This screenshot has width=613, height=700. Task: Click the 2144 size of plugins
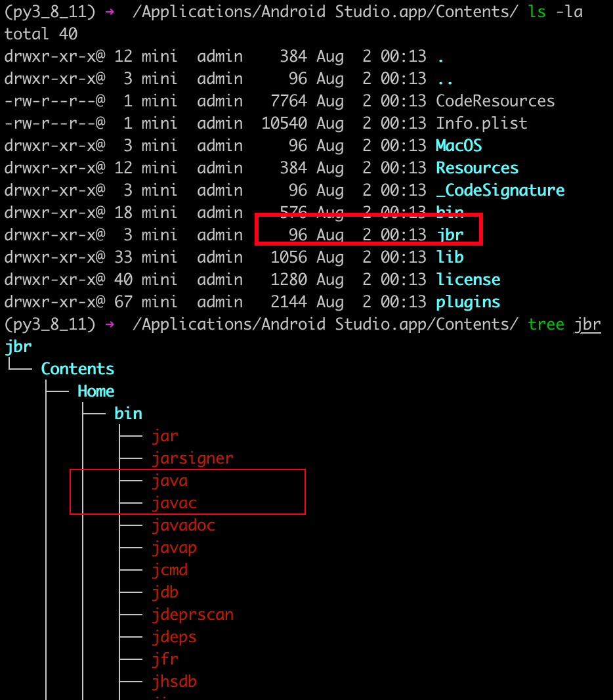289,302
